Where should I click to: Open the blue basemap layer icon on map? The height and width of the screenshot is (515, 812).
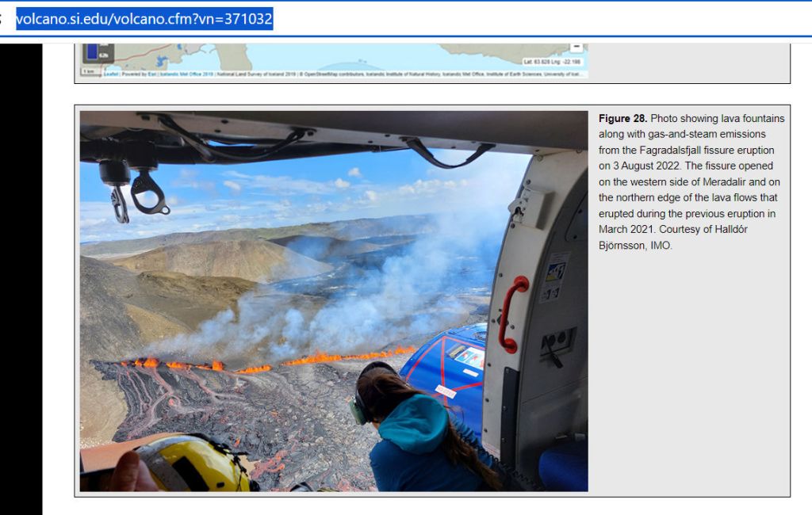(93, 53)
